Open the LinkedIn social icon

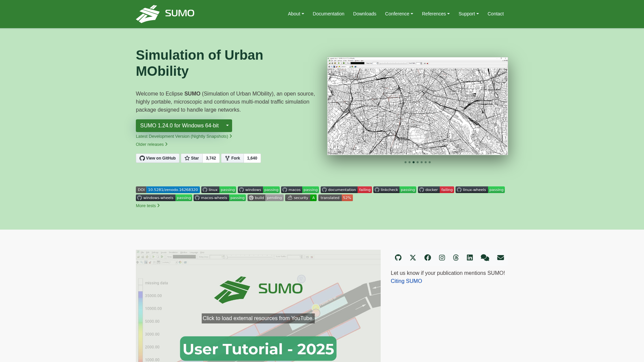coord(470,257)
